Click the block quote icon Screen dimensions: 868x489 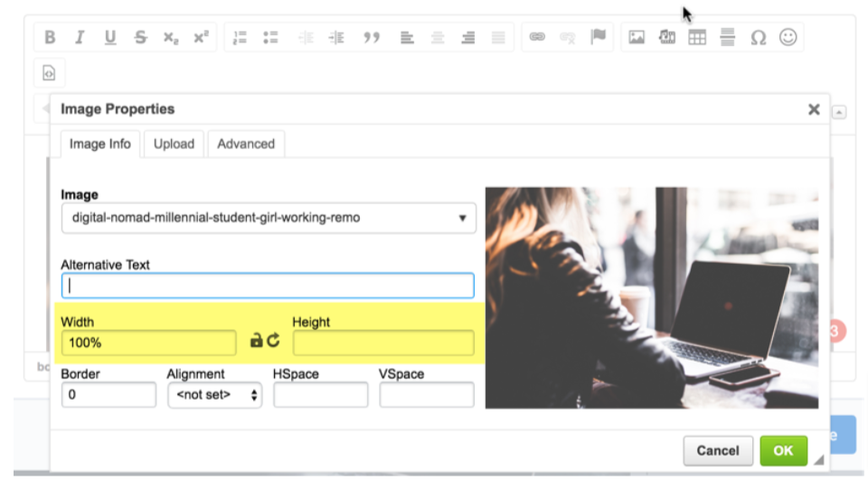click(371, 37)
